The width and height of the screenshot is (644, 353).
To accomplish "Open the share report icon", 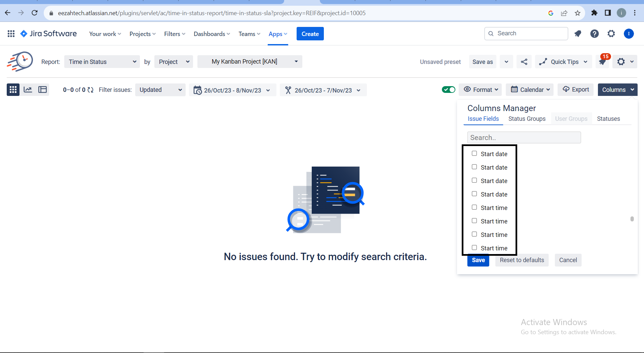I will click(524, 62).
